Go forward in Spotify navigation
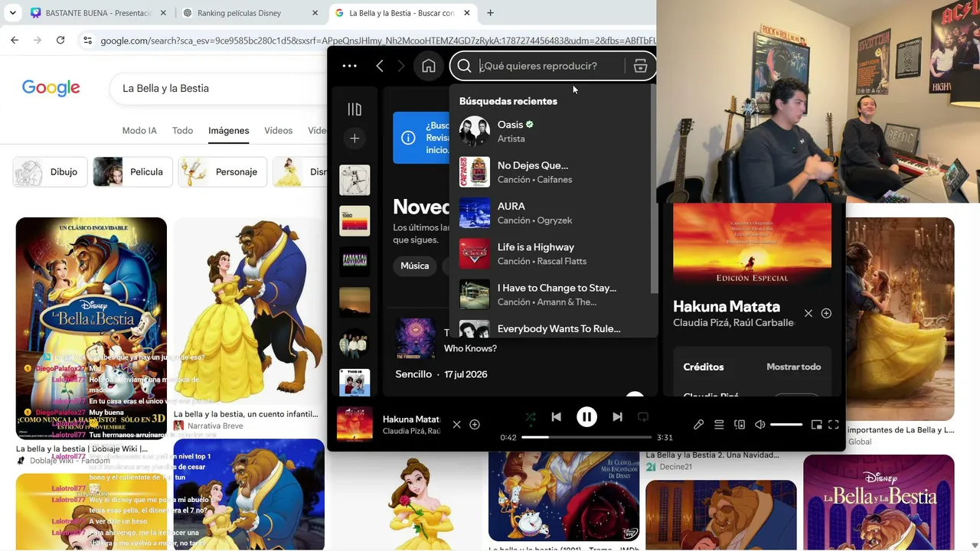This screenshot has height=551, width=980. 400,66
